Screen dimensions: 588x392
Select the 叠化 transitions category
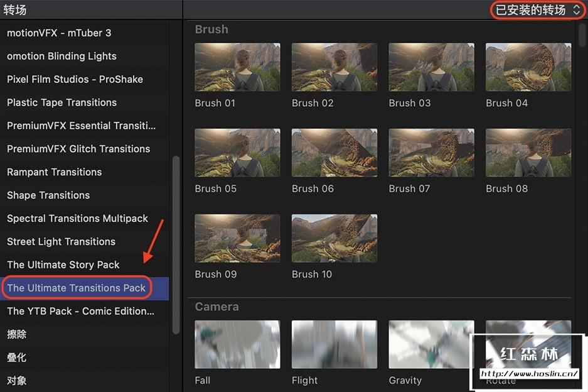click(84, 358)
